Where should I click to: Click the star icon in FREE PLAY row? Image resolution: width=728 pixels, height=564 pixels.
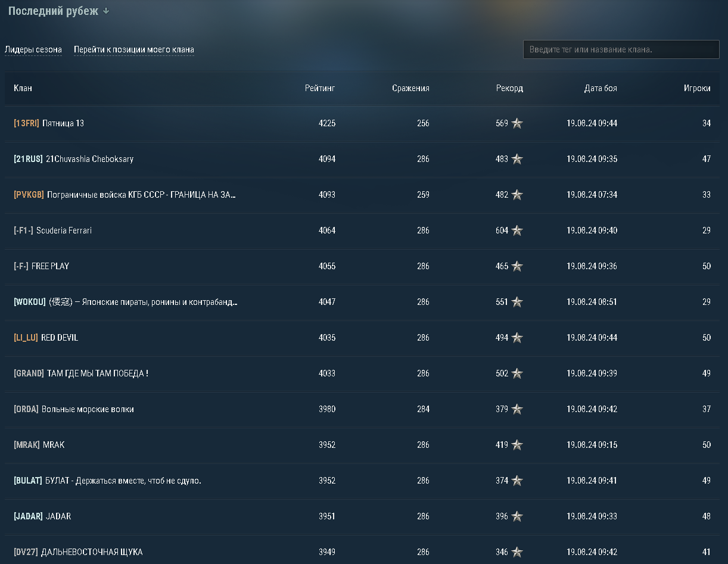[x=517, y=266]
